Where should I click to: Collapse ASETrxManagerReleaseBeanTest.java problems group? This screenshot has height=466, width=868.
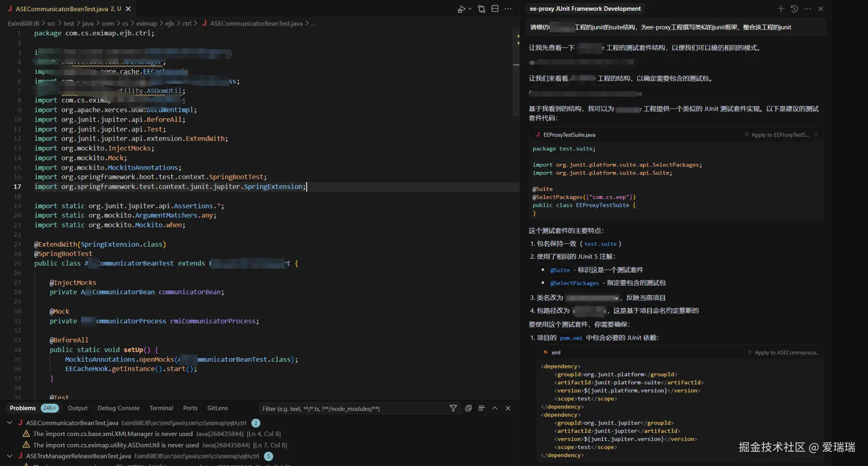pyautogui.click(x=10, y=456)
